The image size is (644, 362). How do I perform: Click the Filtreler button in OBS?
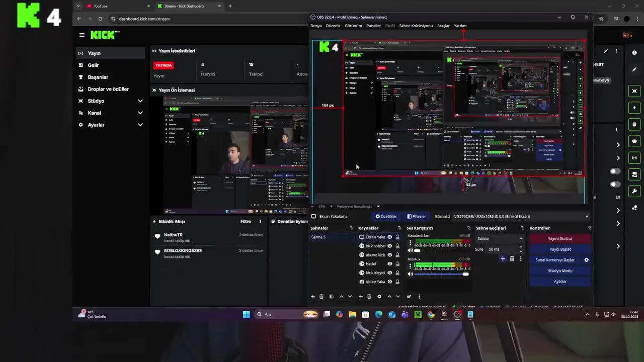pos(417,217)
